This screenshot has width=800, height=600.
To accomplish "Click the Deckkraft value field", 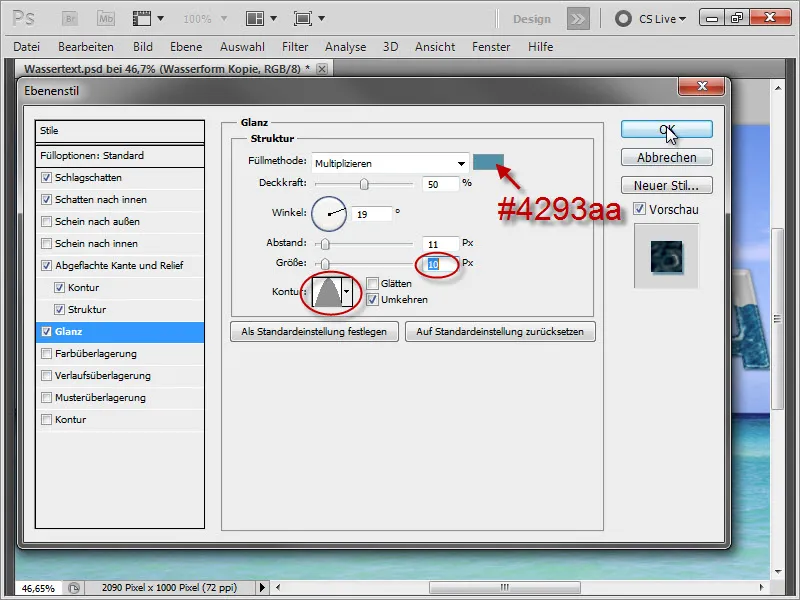I will [440, 184].
